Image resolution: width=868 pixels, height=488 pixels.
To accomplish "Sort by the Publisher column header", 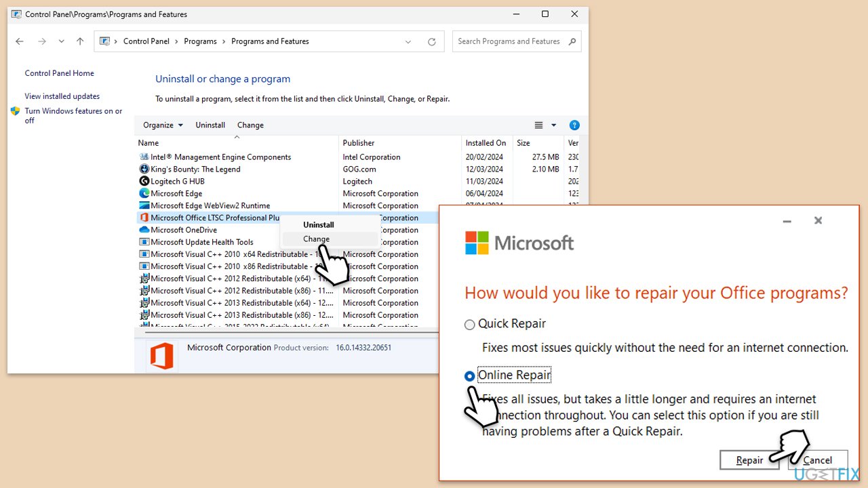I will point(359,143).
